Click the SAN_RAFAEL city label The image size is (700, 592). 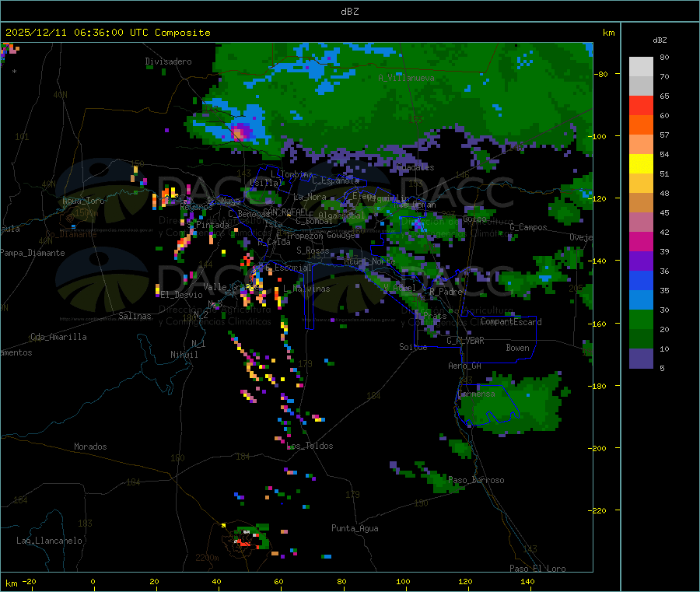(285, 212)
